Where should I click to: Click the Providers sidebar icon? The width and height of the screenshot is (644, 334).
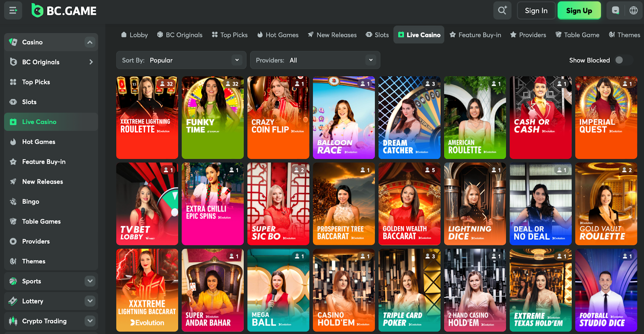tap(13, 241)
